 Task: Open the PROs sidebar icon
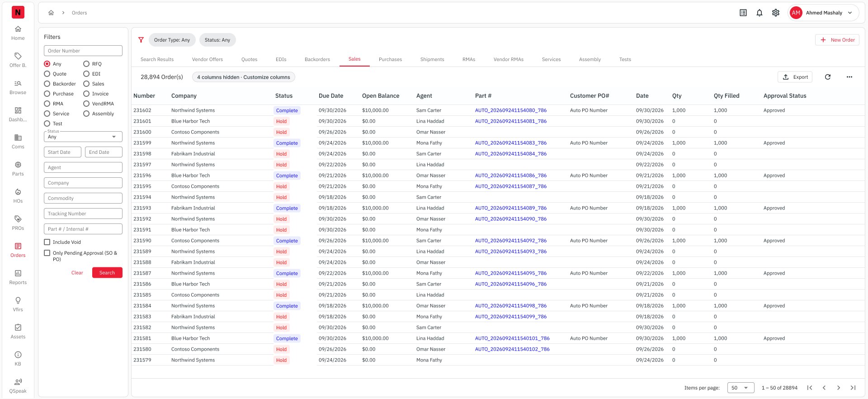(18, 219)
